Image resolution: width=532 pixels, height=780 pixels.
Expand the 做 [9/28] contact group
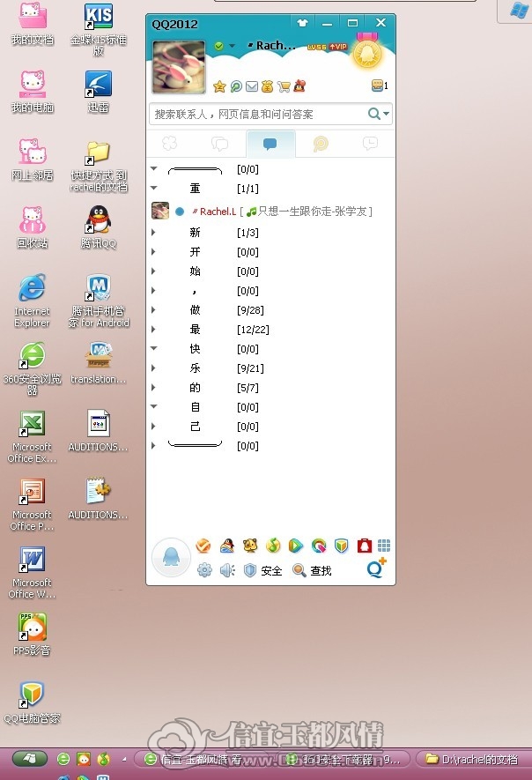(x=153, y=310)
